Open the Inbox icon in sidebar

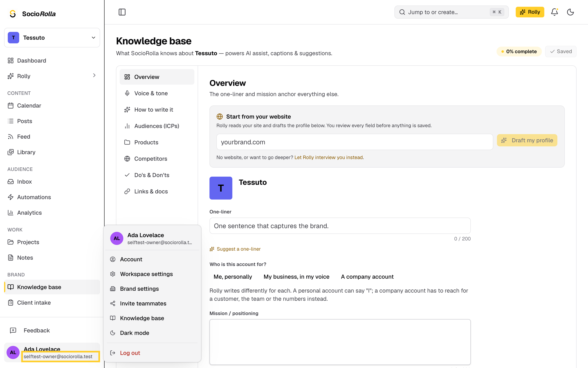pyautogui.click(x=10, y=182)
